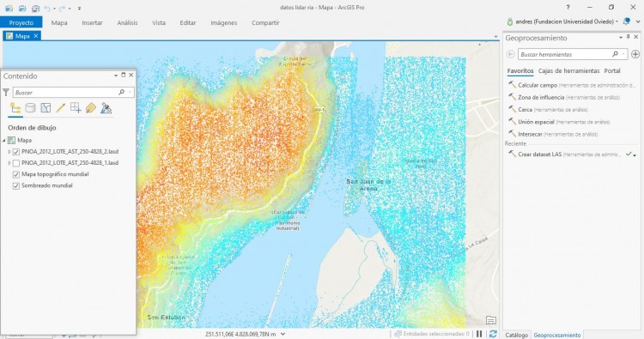Screen dimensions: 644x339
Task: Toggle Mapa topográfico mundial layer visibility
Action: [x=16, y=174]
